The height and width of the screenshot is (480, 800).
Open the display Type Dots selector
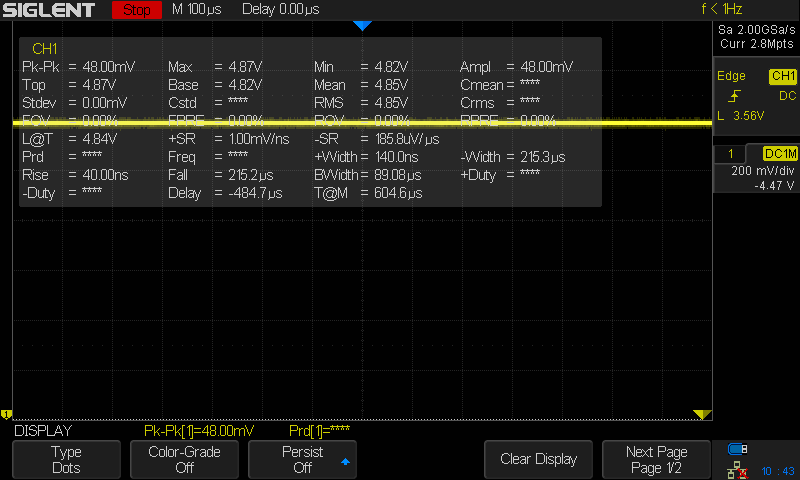pos(67,459)
